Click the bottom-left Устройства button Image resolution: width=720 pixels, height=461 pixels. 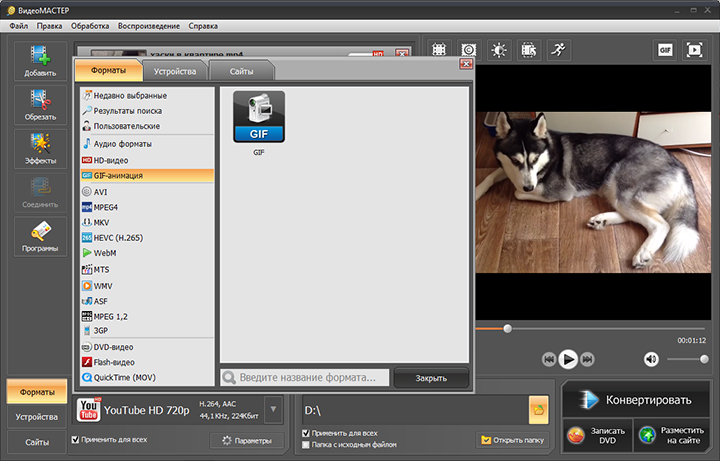pos(37,417)
